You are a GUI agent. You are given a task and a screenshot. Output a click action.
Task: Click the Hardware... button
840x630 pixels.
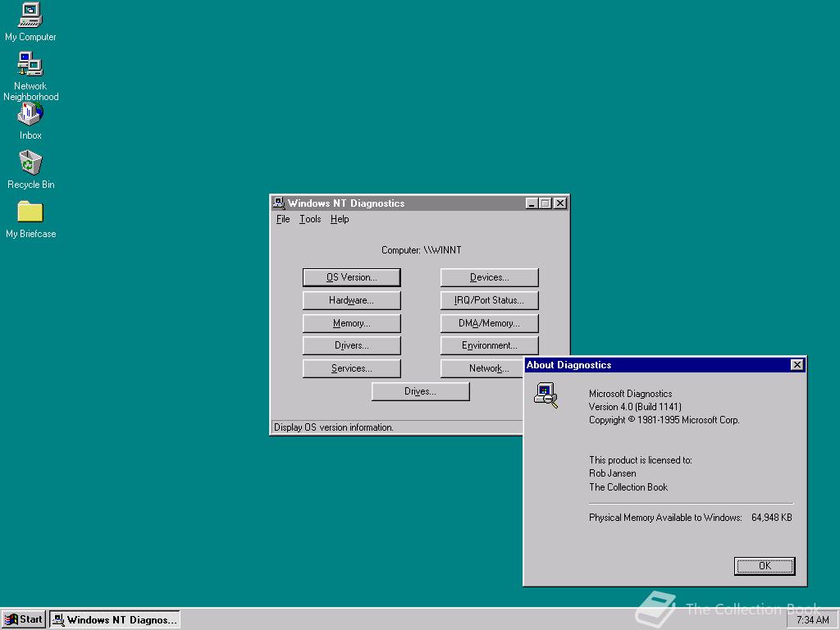click(351, 300)
